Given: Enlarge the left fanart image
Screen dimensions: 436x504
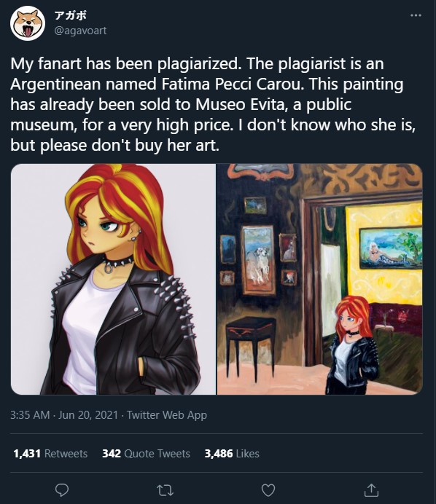Looking at the screenshot, I should 113,279.
